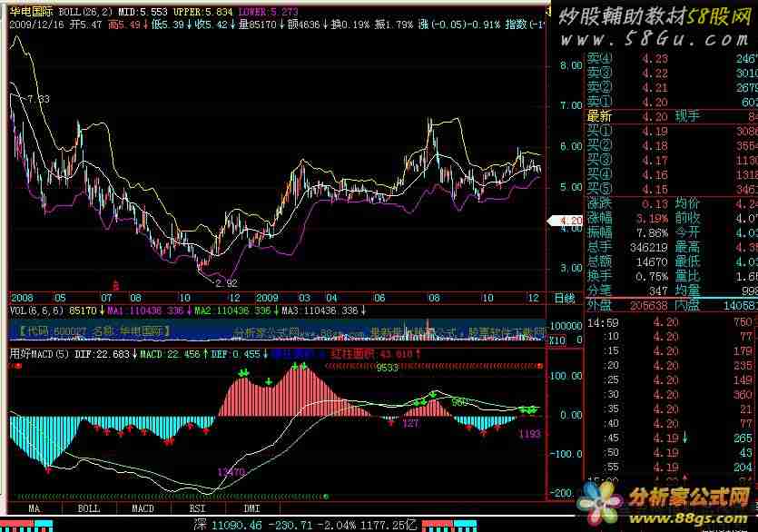Open the MACD indicator tab
This screenshot has height=532, width=758.
pos(143,508)
